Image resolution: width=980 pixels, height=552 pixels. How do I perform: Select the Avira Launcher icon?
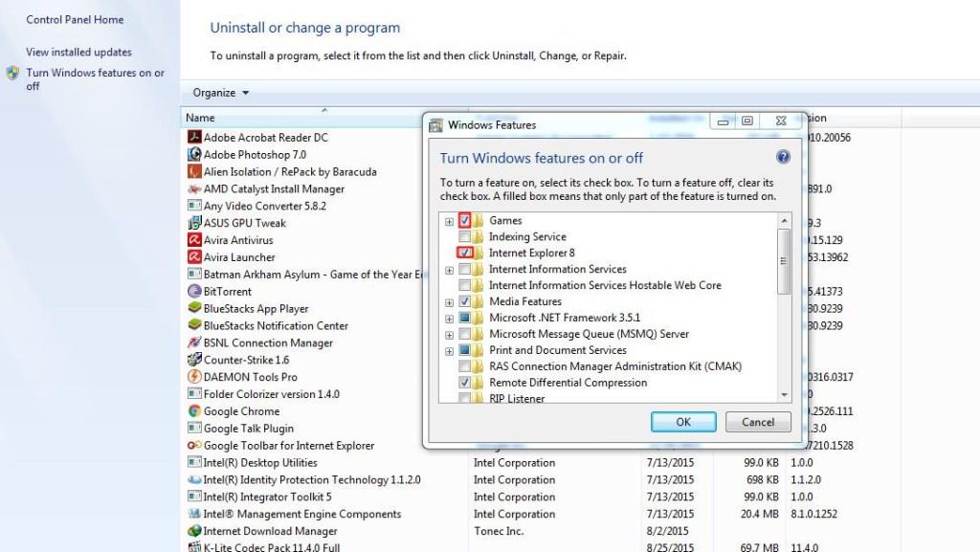194,256
